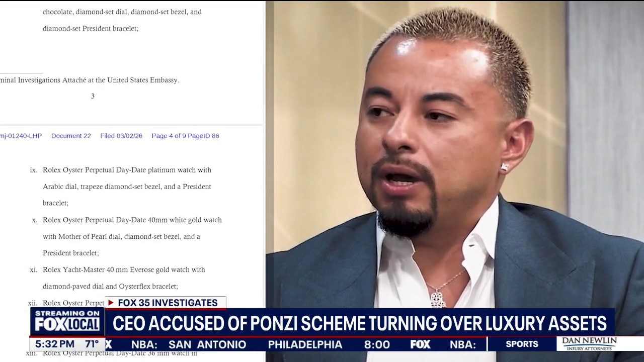
Task: Click the Dan Newlin Injury Attorneys logo
Action: point(589,344)
